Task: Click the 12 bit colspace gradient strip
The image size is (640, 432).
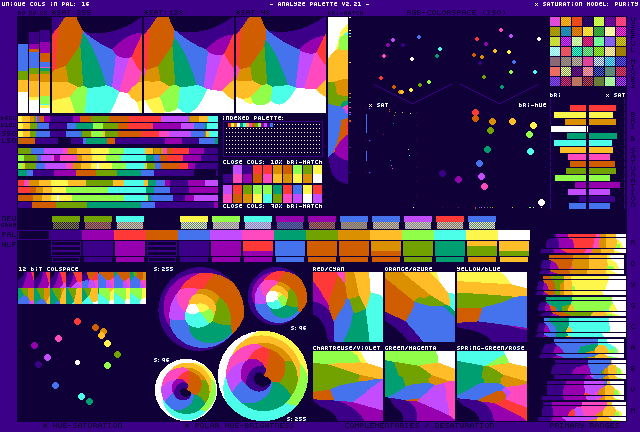Action: (82, 288)
